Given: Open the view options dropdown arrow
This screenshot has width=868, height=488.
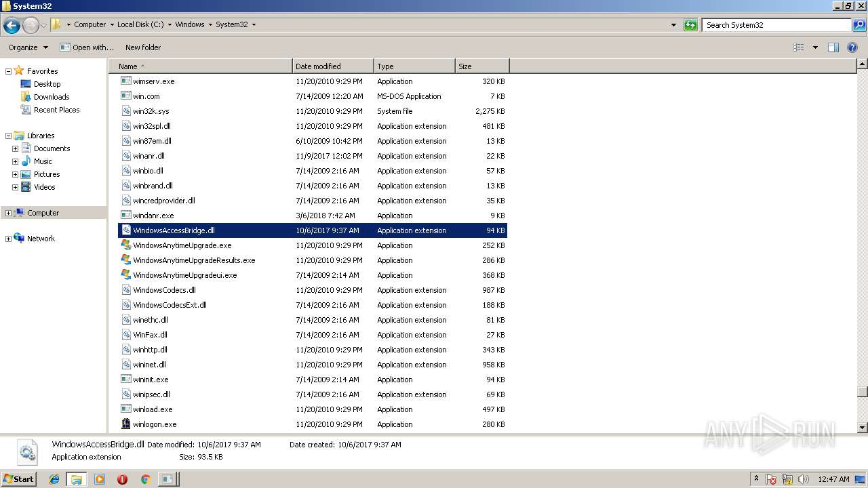Looking at the screenshot, I should click(x=815, y=47).
